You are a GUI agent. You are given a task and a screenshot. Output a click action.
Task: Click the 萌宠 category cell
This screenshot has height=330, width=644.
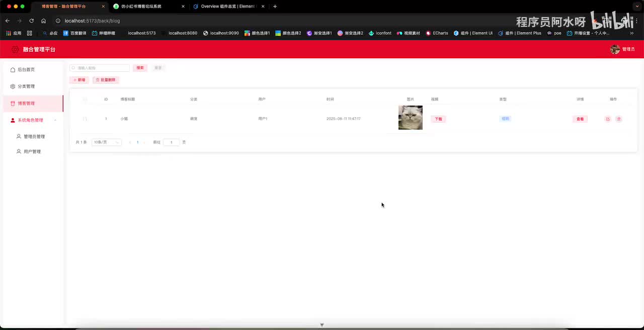[194, 119]
